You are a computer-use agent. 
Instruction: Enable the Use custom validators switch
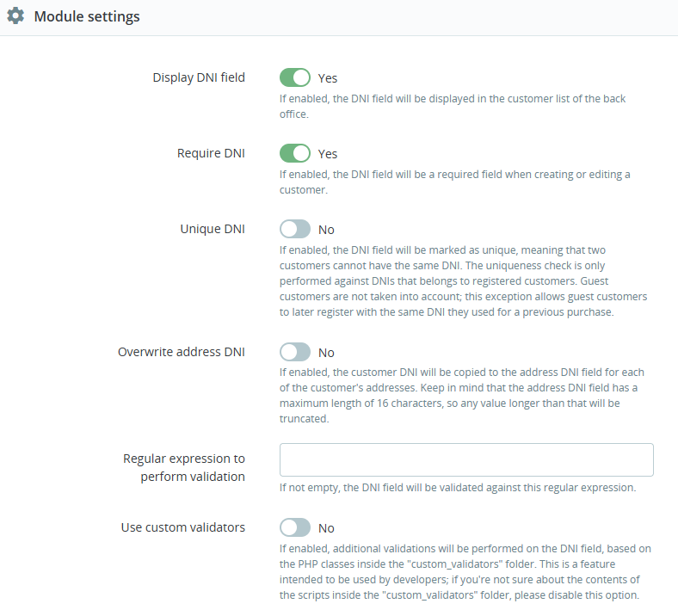[294, 528]
